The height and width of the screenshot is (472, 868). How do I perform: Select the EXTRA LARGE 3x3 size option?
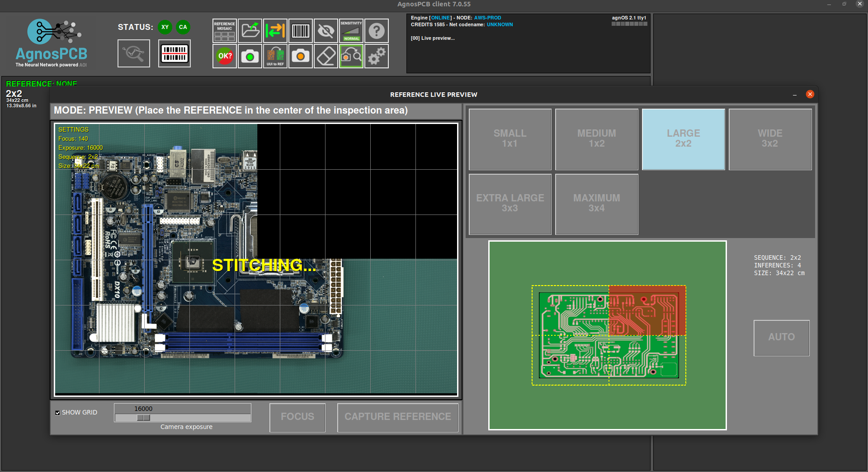click(x=510, y=204)
